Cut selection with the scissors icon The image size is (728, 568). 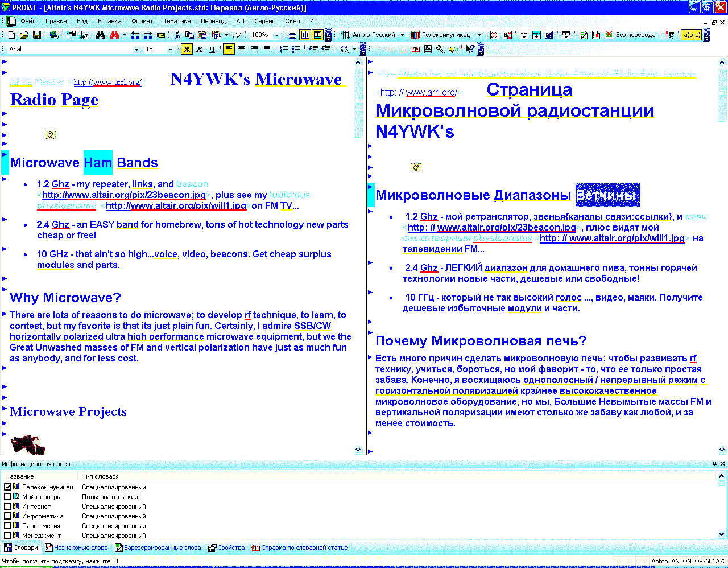[177, 35]
